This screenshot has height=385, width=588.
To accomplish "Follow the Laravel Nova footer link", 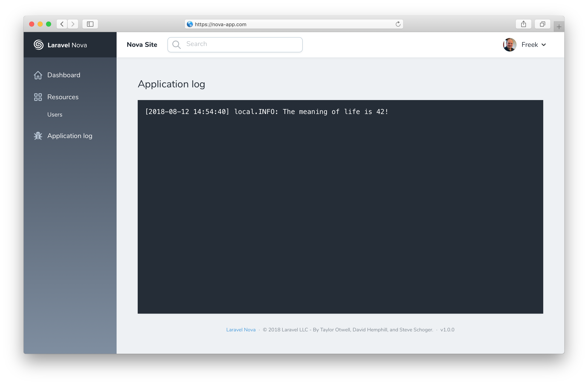I will click(x=241, y=330).
